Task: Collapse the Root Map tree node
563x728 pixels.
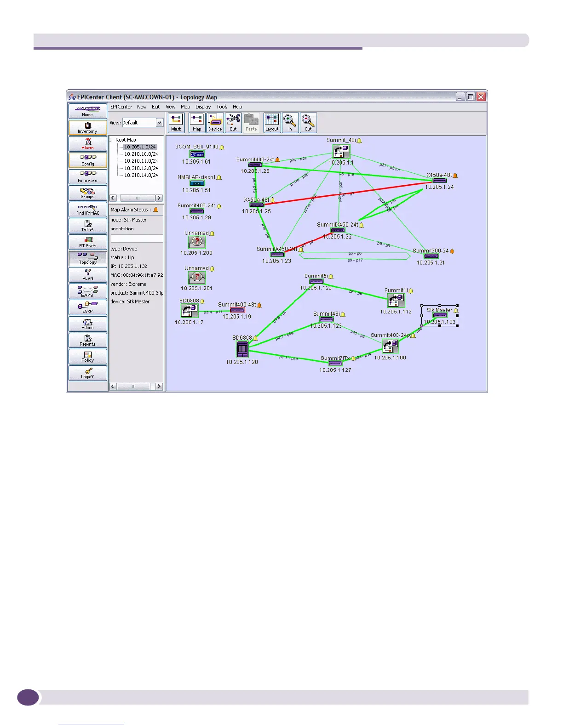Action: click(111, 140)
